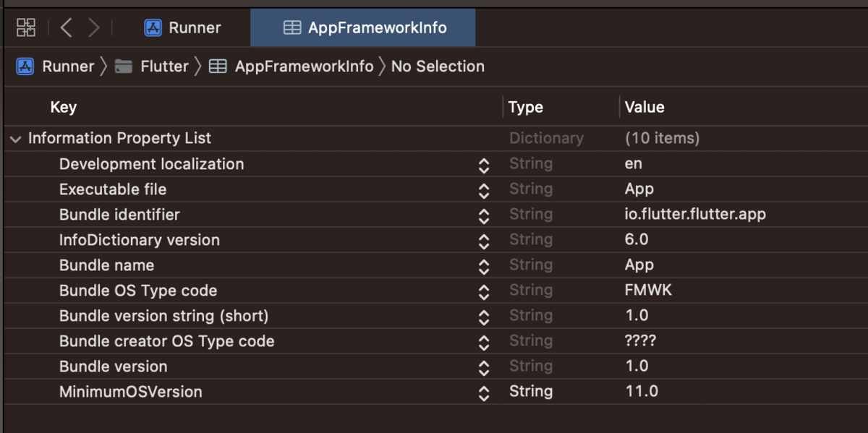Open key stepper for Bundle OS Type code
Viewport: 868px width, 433px height.
[484, 292]
